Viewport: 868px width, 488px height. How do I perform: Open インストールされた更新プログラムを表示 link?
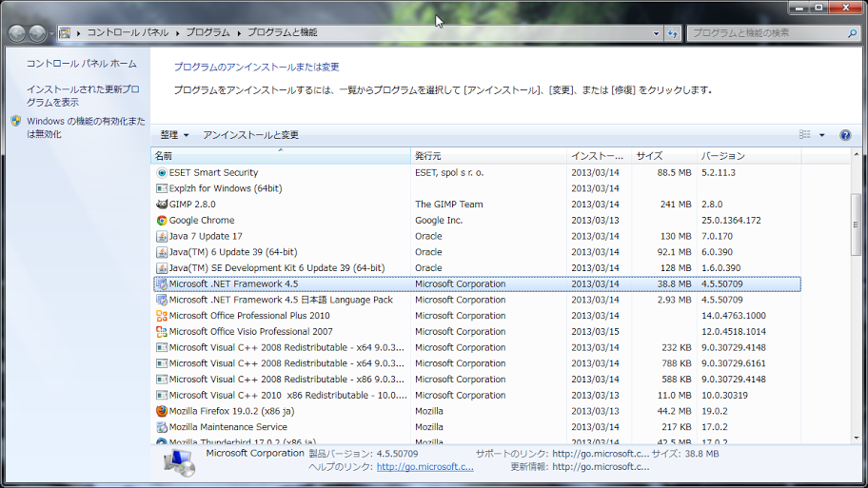[x=83, y=96]
